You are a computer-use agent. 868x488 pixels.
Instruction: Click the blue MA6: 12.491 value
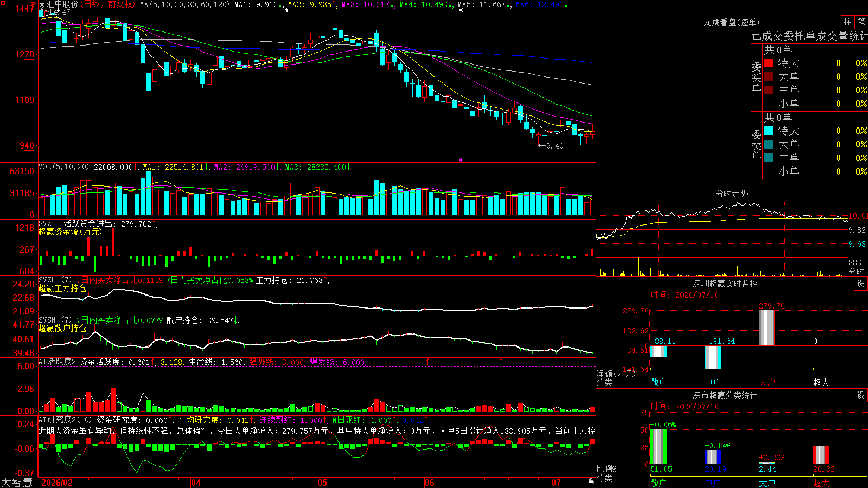pyautogui.click(x=540, y=4)
